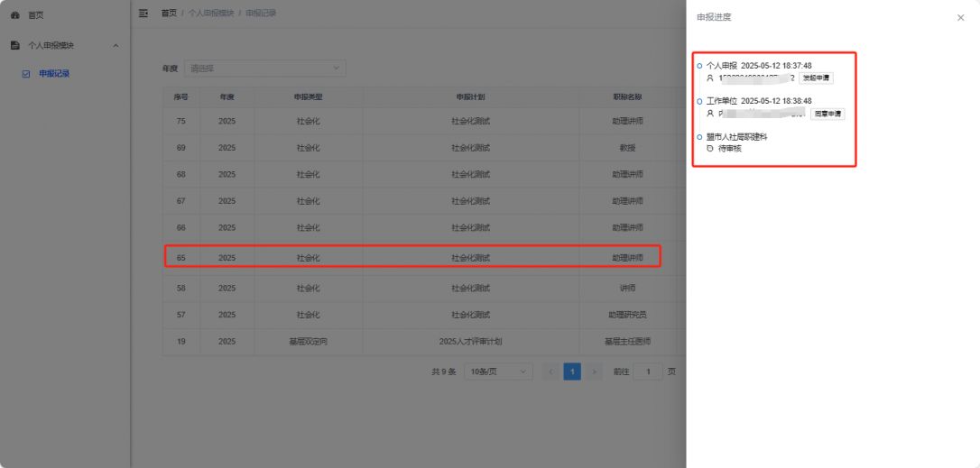The height and width of the screenshot is (468, 980).
Task: Click 申报记录 in the breadcrumb
Action: coord(261,13)
